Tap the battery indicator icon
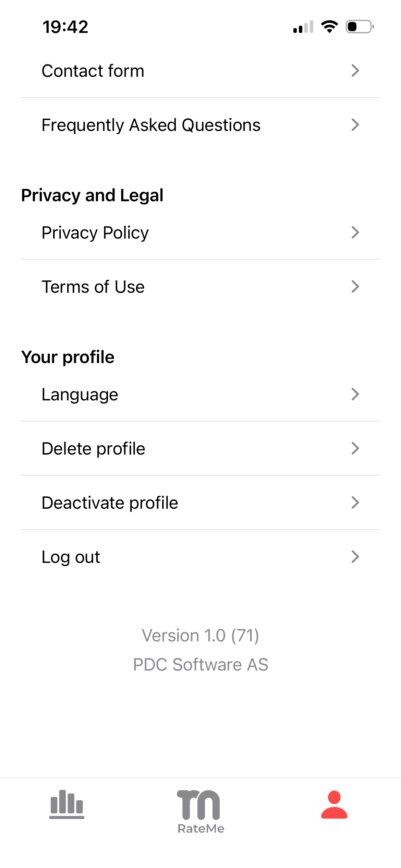 (359, 27)
